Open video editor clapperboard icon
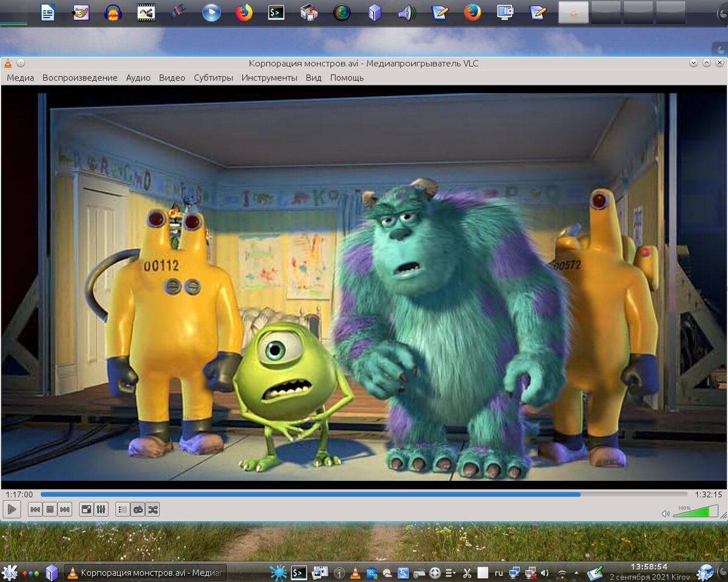728x582 pixels. pos(146,12)
